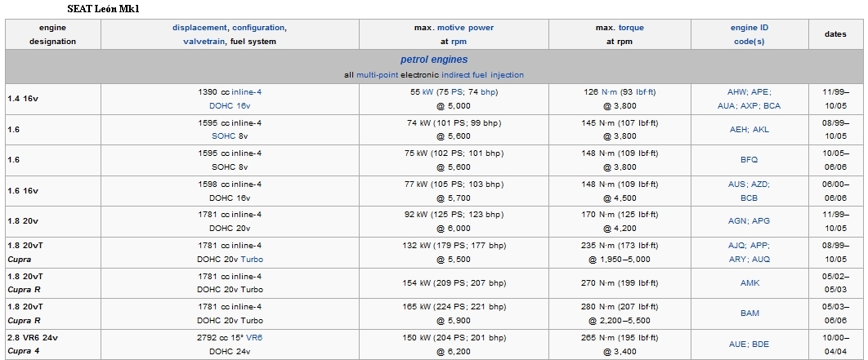Click the 265 N·m (195 lbf·ft) value
Image resolution: width=868 pixels, height=360 pixels.
[x=620, y=337]
